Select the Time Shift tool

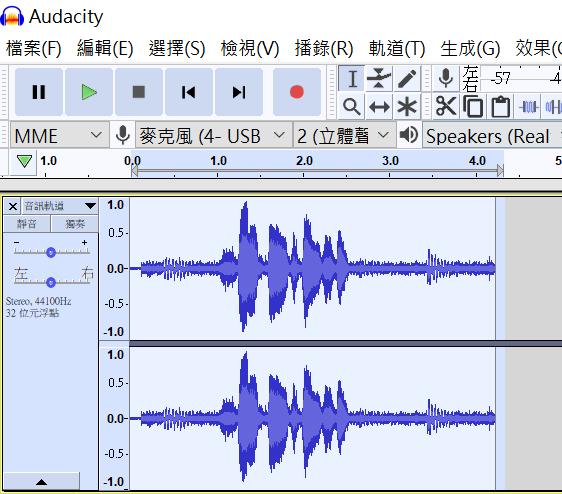coord(379,106)
